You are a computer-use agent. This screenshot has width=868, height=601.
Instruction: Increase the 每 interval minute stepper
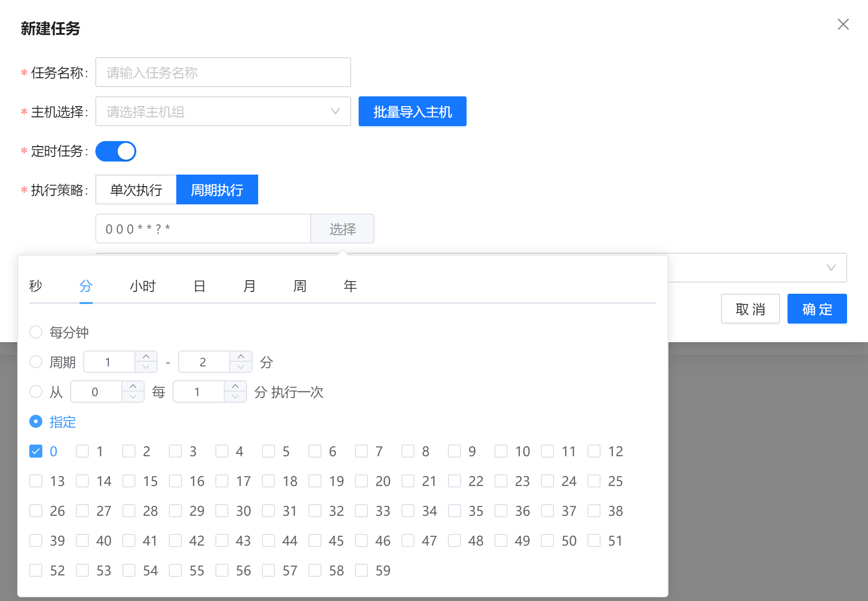coord(235,386)
